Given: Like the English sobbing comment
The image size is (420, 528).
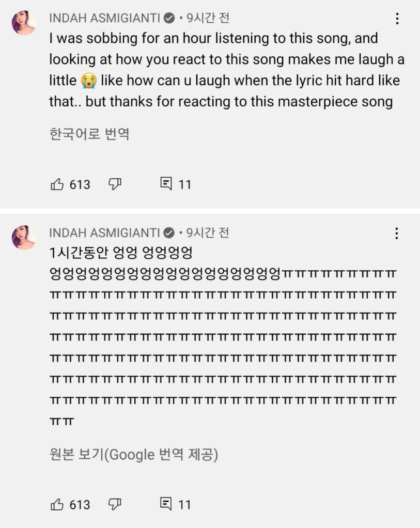Looking at the screenshot, I should pyautogui.click(x=57, y=184).
